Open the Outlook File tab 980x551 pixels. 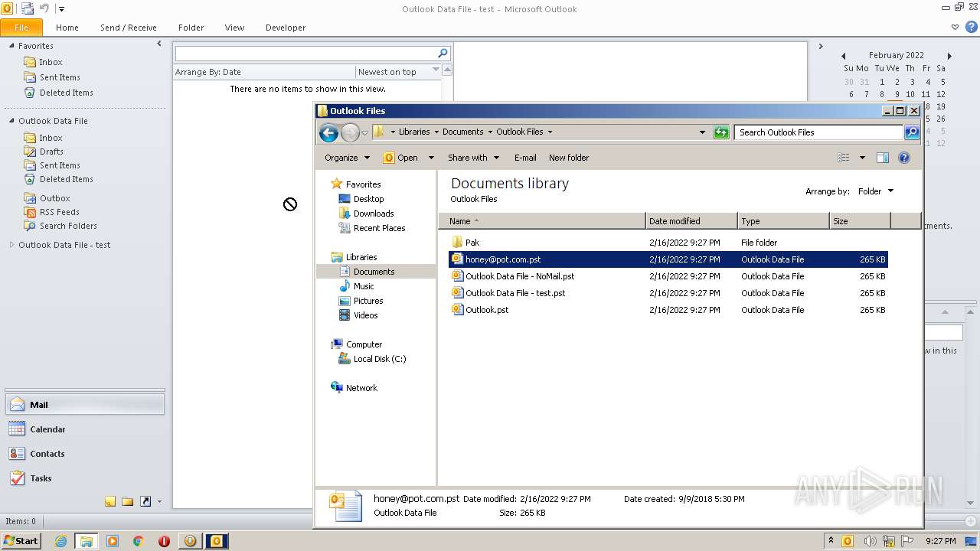pyautogui.click(x=21, y=27)
